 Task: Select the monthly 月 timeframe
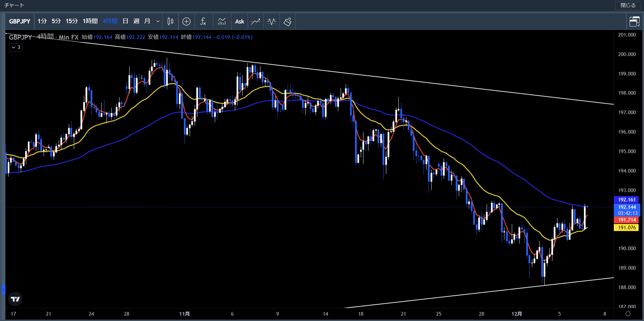coord(147,21)
